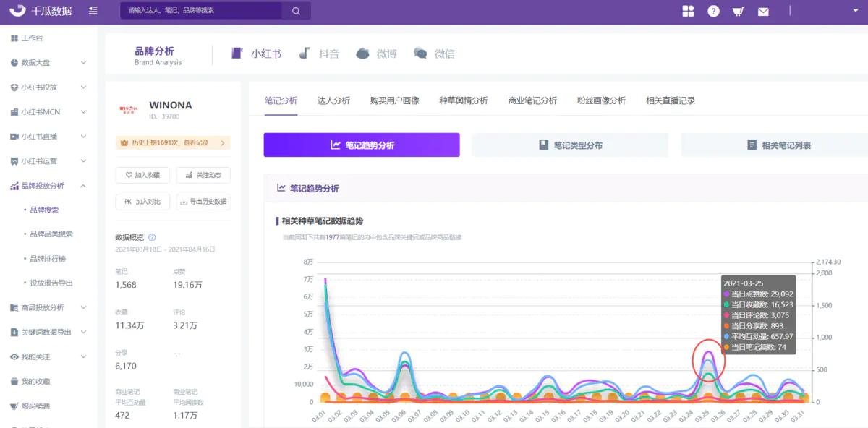Open the help question mark icon
868x428 pixels.
click(713, 11)
